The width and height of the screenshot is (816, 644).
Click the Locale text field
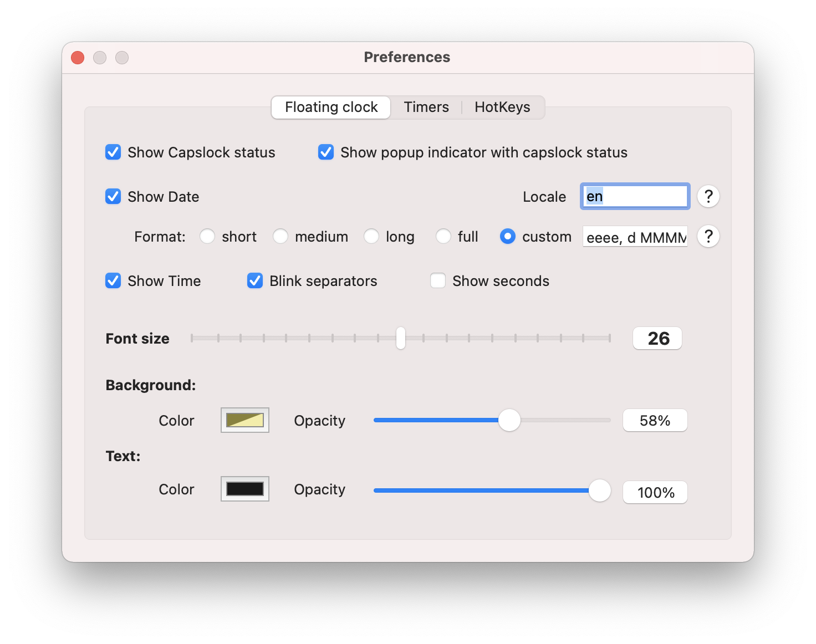635,196
